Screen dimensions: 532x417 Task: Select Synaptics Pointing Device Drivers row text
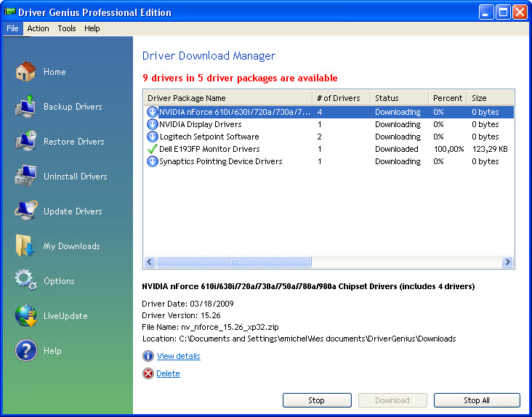[x=220, y=161]
